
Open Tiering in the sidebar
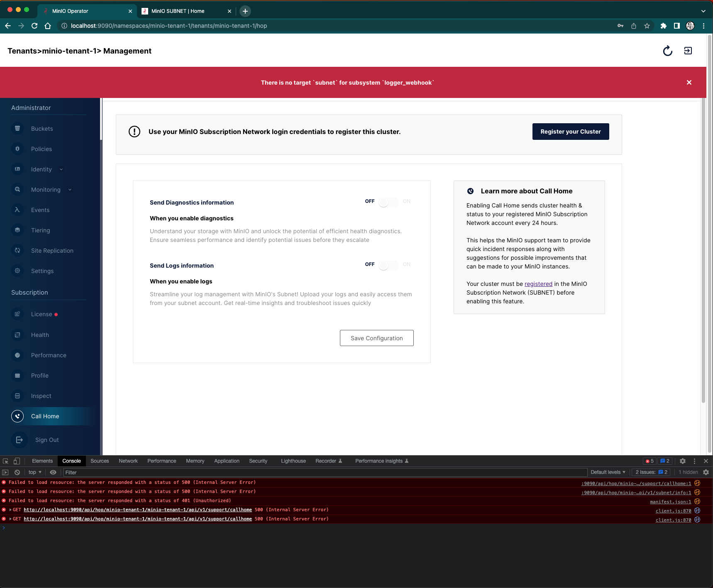coord(41,230)
